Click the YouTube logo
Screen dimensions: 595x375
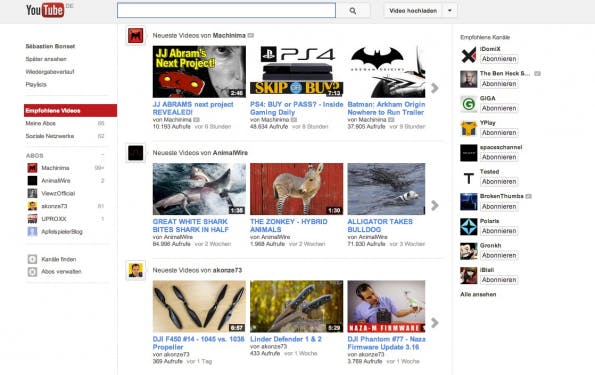click(45, 10)
